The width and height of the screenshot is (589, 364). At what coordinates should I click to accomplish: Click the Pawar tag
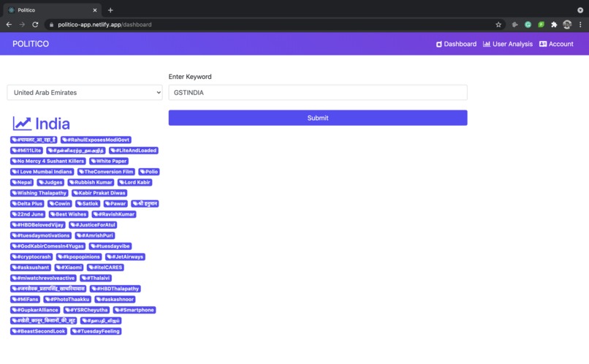tap(115, 204)
